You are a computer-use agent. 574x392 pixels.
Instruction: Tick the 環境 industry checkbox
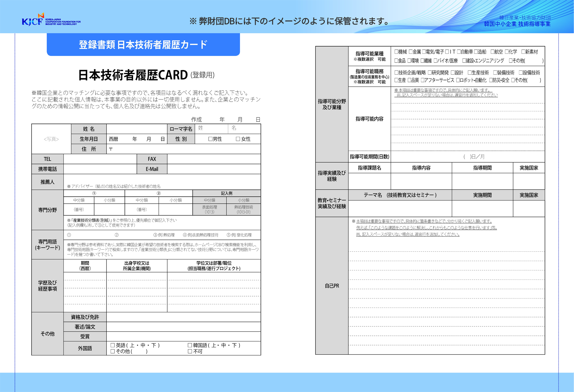pyautogui.click(x=409, y=61)
